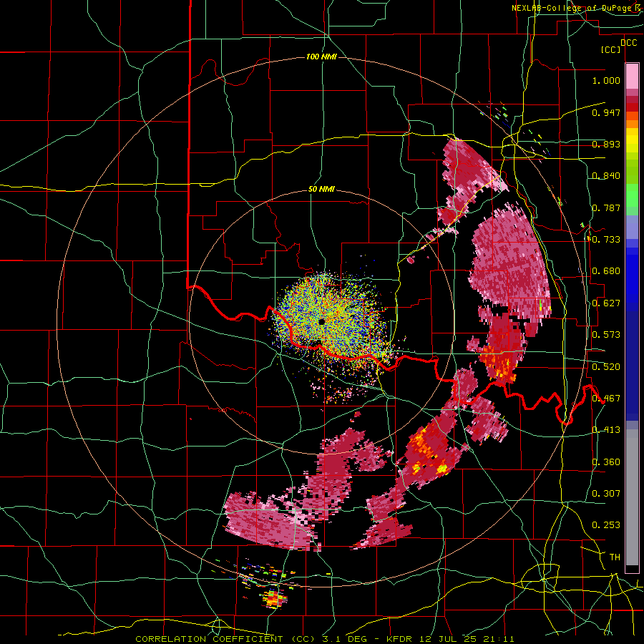The image size is (644, 644).
Task: Select the 0.733 color scale label
Action: click(606, 240)
